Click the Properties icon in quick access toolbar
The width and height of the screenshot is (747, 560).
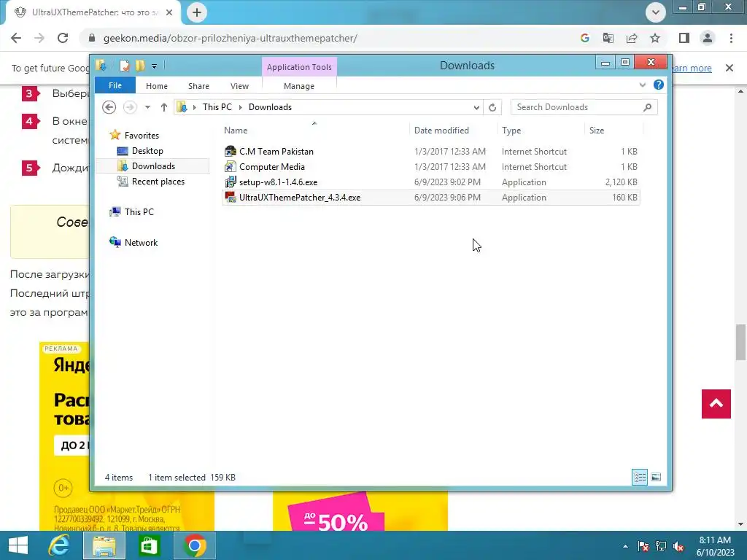tap(125, 66)
